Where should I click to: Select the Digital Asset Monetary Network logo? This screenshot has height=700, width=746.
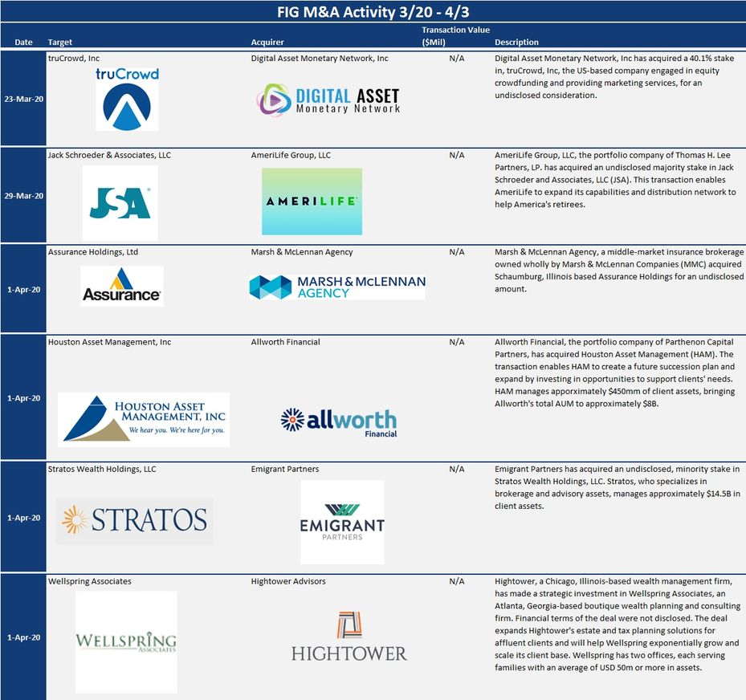[x=328, y=100]
